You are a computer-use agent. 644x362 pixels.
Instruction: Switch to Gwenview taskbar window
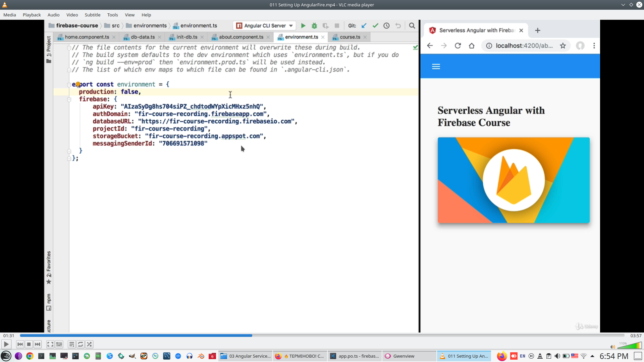[404, 356]
